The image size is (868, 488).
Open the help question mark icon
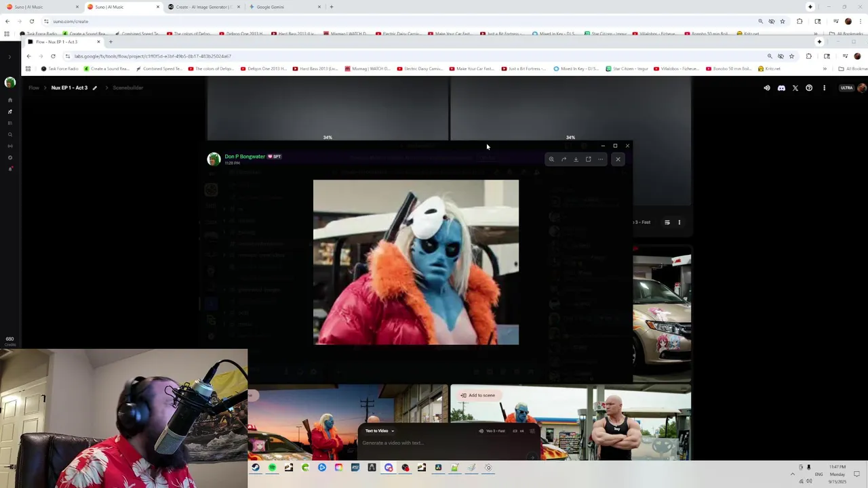click(x=809, y=87)
